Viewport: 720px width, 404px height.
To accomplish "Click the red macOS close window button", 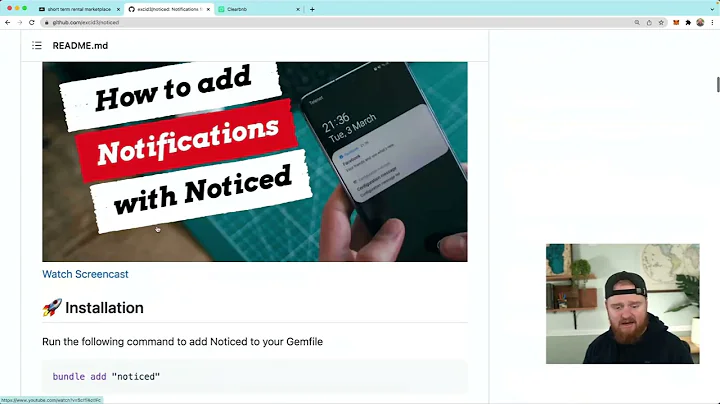I will [x=9, y=8].
